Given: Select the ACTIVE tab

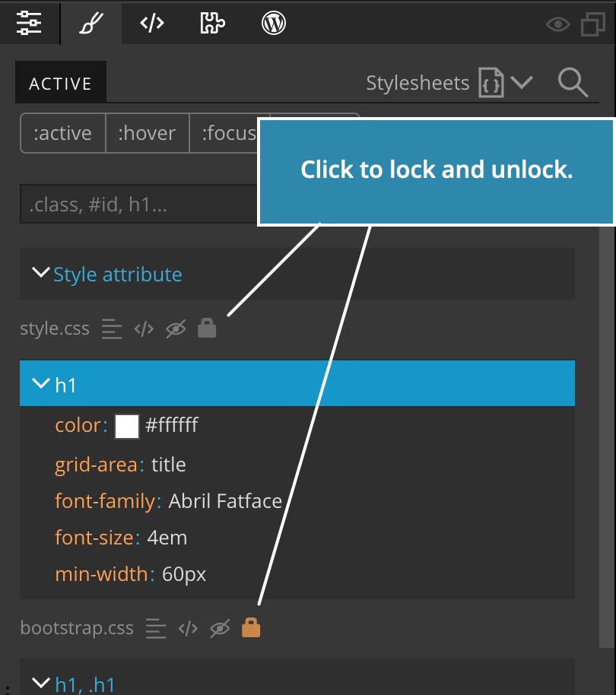Looking at the screenshot, I should pos(61,82).
